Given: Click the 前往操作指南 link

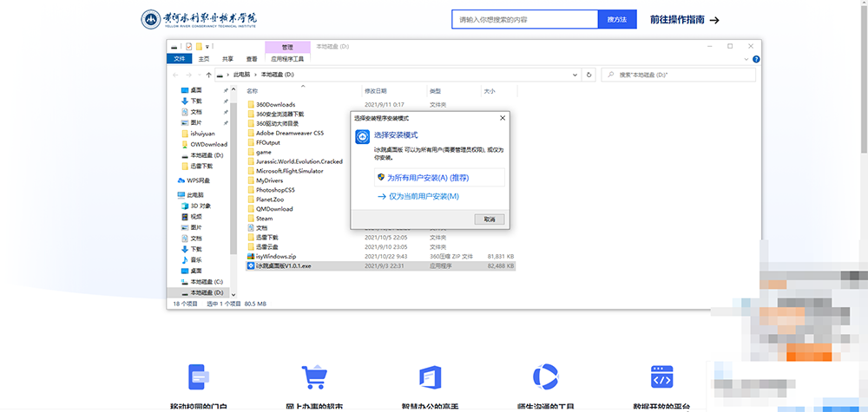Looking at the screenshot, I should 684,19.
